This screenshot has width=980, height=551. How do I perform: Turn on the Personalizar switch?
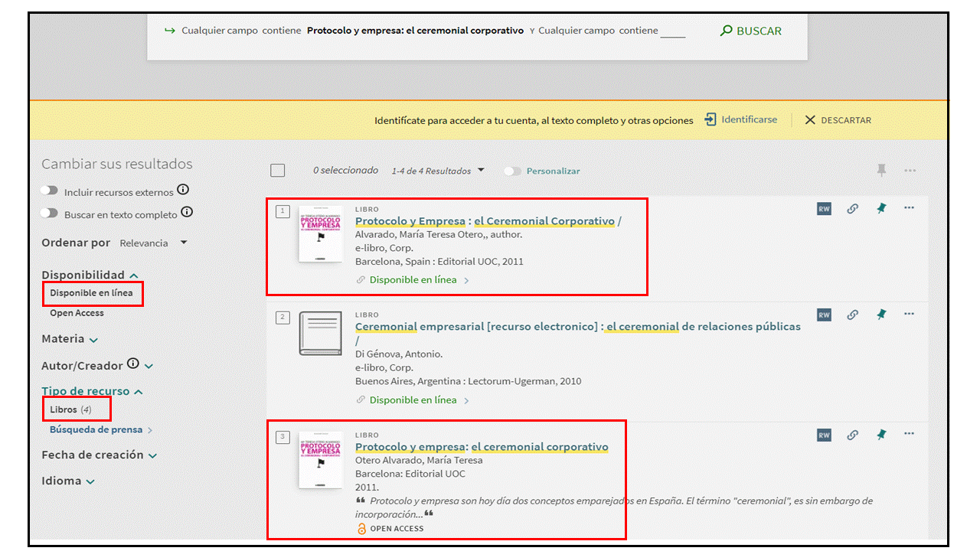point(512,171)
